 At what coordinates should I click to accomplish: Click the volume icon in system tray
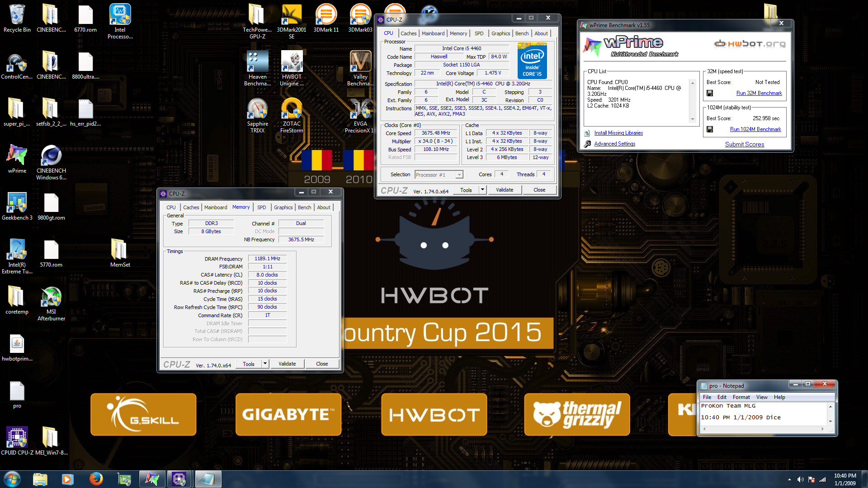800,479
